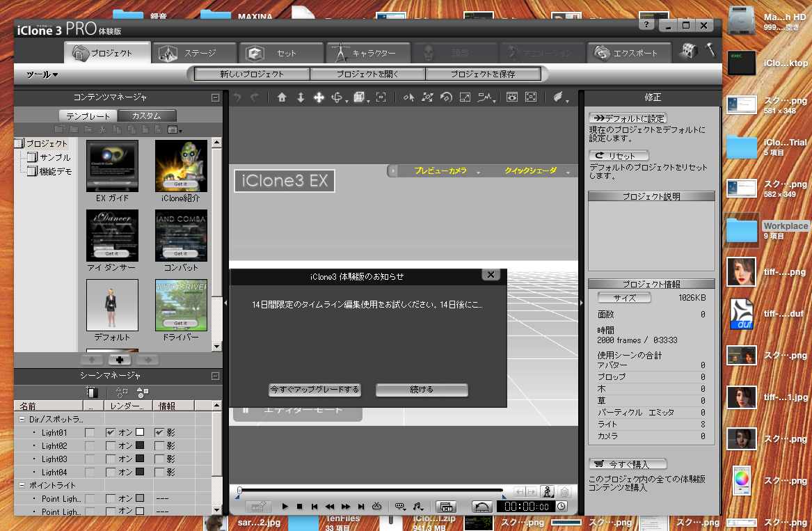
Task: Open the エクスポート tab
Action: (629, 53)
